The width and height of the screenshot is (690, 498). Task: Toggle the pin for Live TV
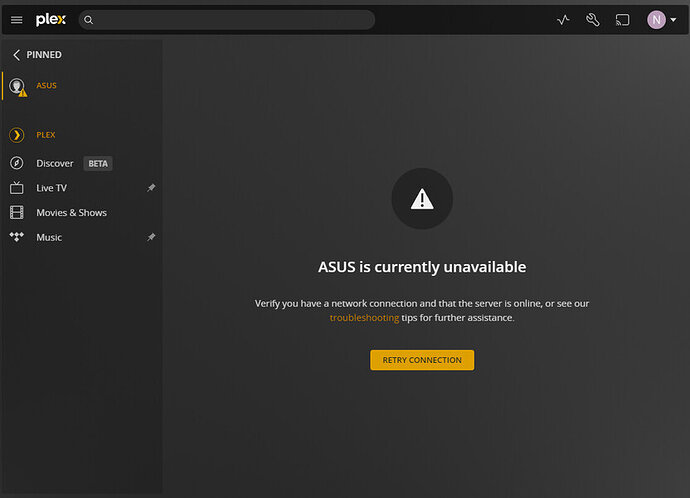pyautogui.click(x=151, y=188)
